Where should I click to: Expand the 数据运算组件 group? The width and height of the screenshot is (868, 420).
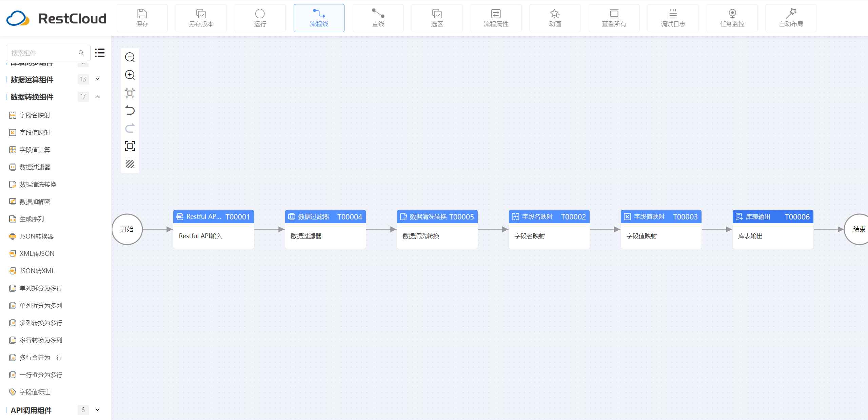pyautogui.click(x=98, y=79)
